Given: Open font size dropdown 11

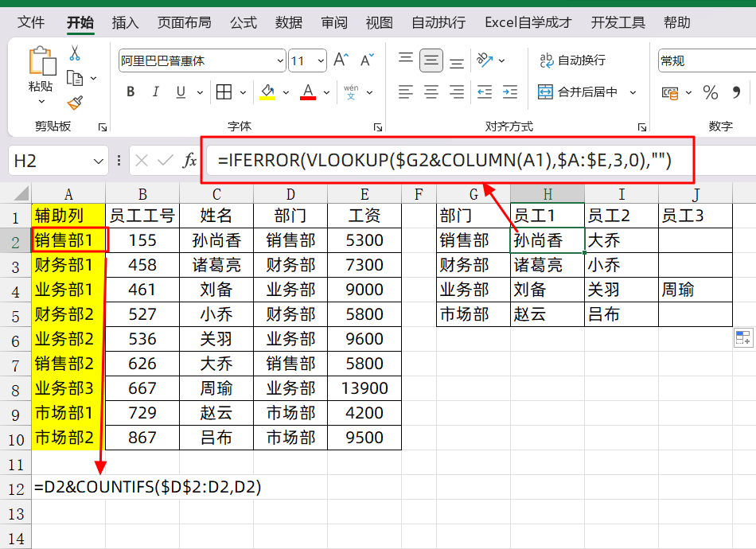Looking at the screenshot, I should (321, 60).
